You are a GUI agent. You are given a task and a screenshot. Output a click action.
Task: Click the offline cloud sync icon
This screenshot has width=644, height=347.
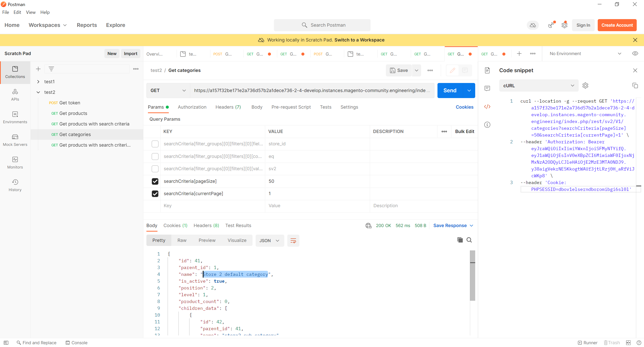coord(533,25)
